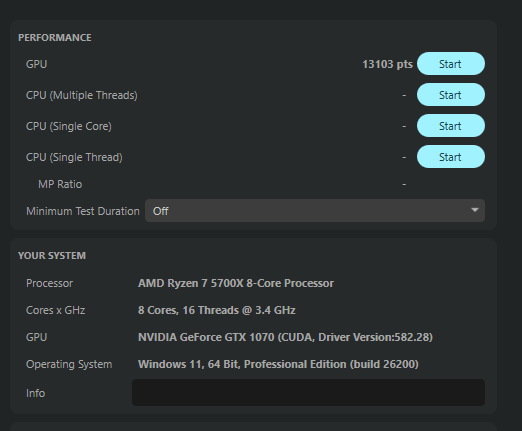Start the CPU (Single Thread) test
The width and height of the screenshot is (522, 431).
click(451, 157)
